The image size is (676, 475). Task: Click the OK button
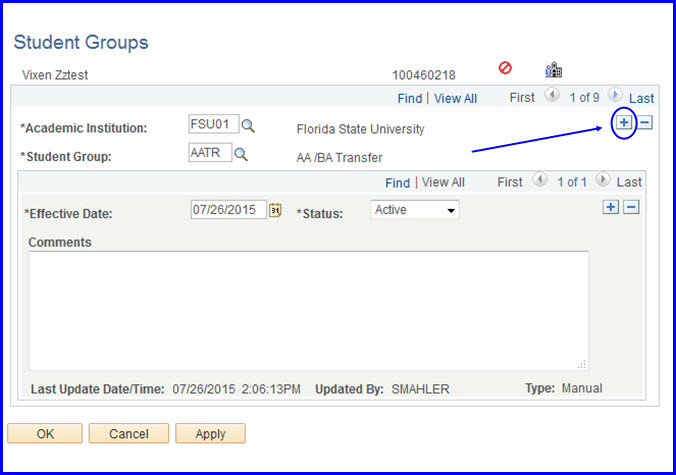(45, 433)
